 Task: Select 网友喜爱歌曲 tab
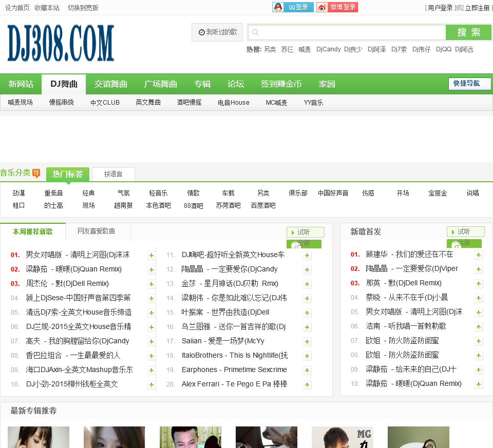[96, 231]
